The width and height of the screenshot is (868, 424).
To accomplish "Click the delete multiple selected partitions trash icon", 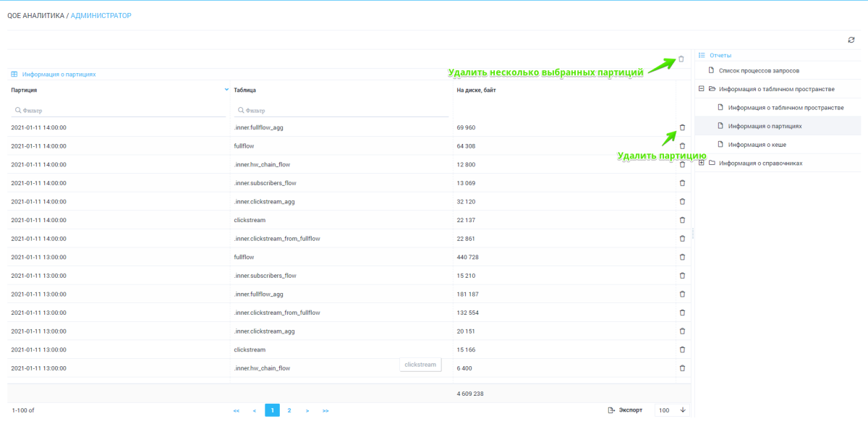I will click(x=681, y=59).
